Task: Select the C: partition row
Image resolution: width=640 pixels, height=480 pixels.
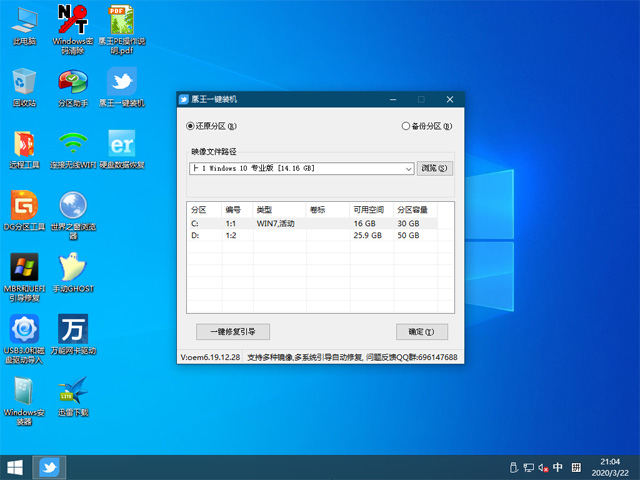Action: (x=312, y=223)
